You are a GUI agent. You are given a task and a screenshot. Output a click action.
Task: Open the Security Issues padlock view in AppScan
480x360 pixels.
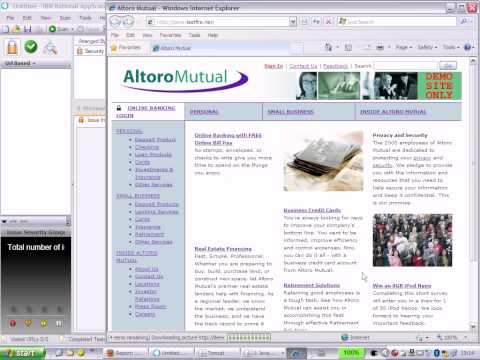tap(12, 47)
